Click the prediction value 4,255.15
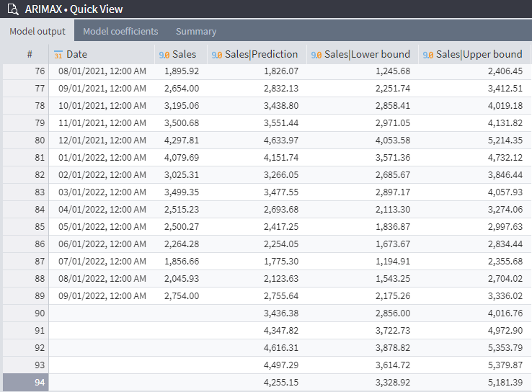Screen dimensions: 532x392 (281, 383)
